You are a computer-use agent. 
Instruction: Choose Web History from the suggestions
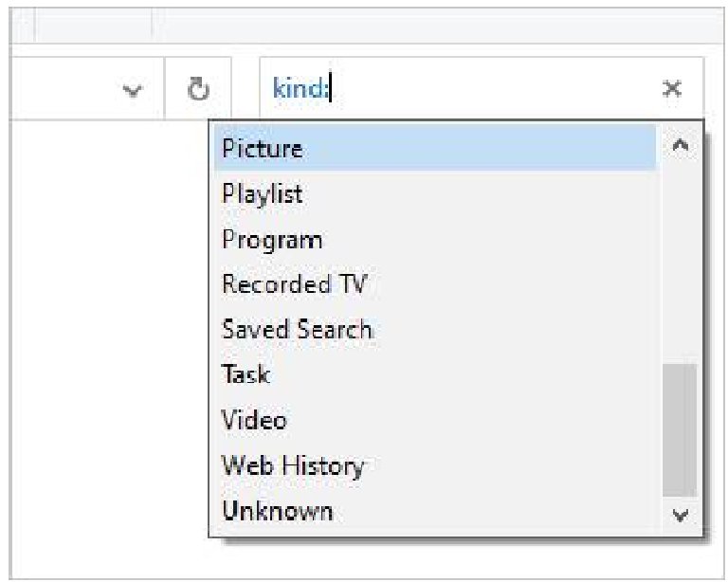(435, 465)
